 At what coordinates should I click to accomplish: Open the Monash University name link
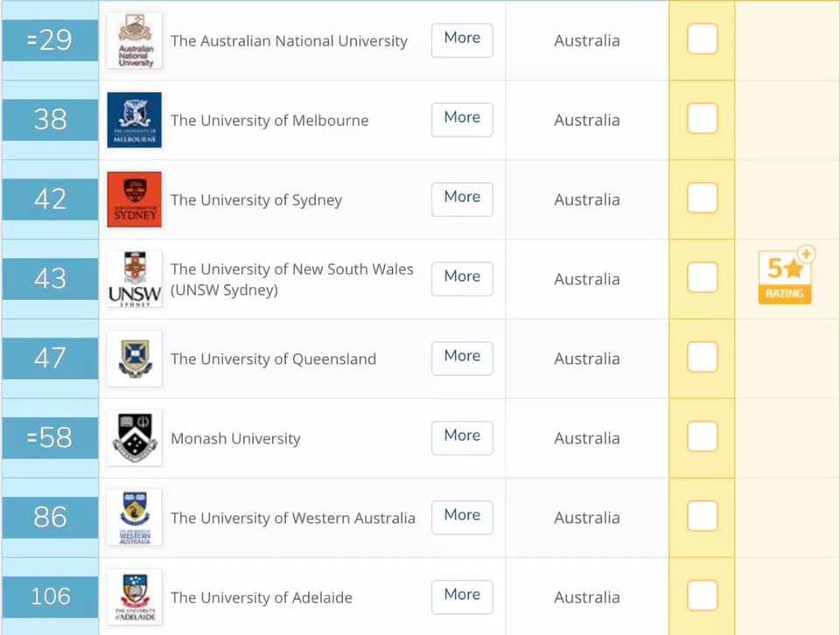click(235, 438)
